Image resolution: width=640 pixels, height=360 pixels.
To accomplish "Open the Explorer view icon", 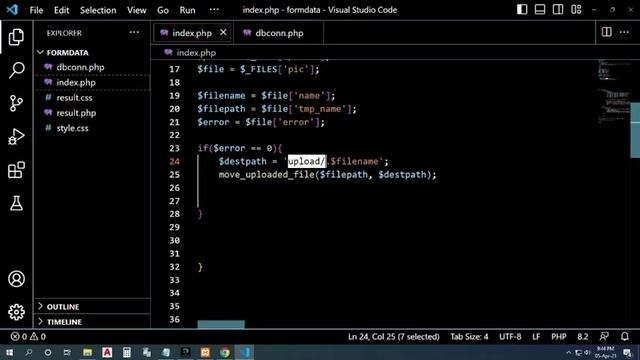I will point(16,37).
